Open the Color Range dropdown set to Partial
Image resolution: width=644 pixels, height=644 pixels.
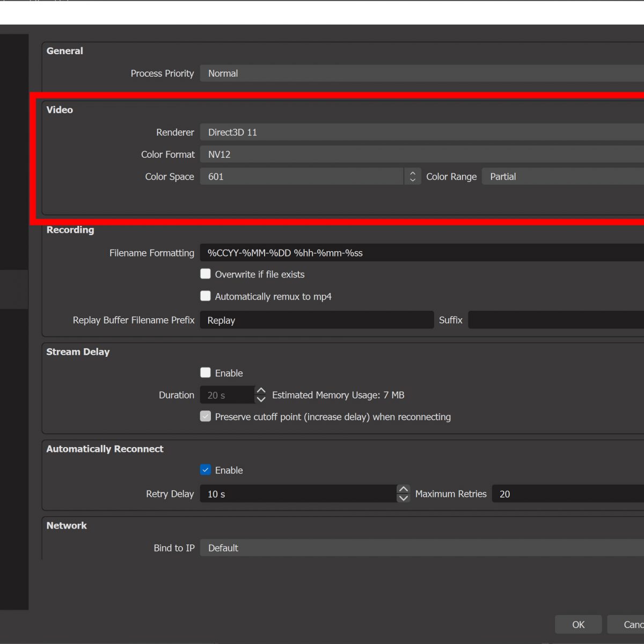click(562, 177)
